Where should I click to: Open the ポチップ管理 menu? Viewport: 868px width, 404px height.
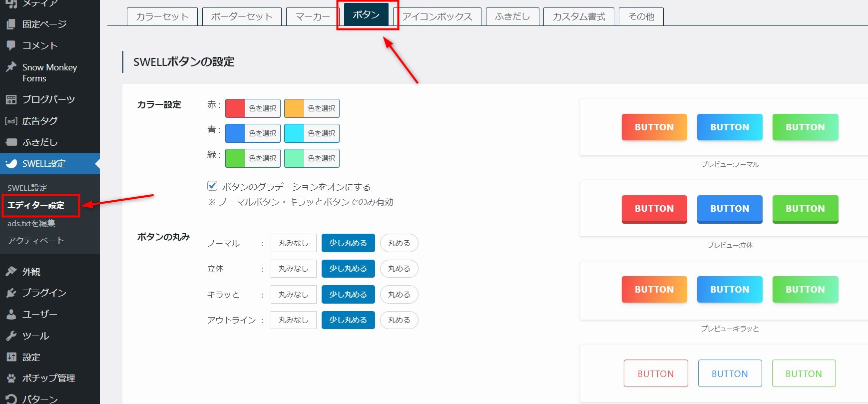(50, 378)
